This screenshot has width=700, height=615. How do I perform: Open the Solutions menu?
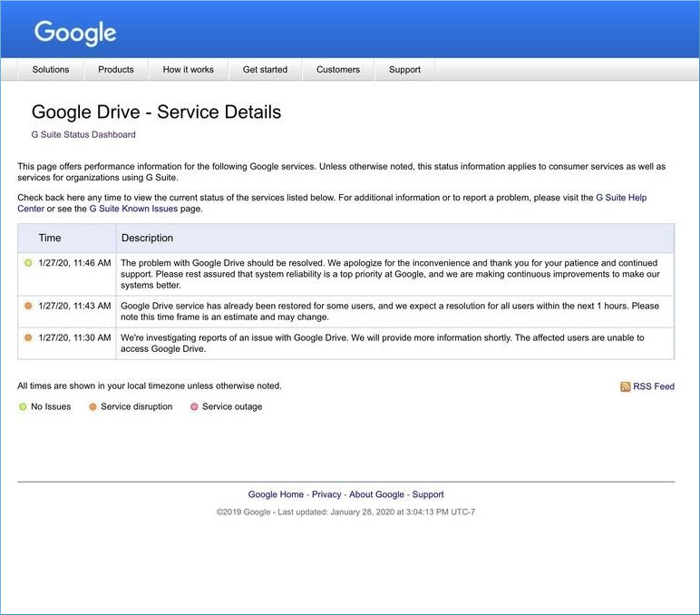(x=51, y=70)
